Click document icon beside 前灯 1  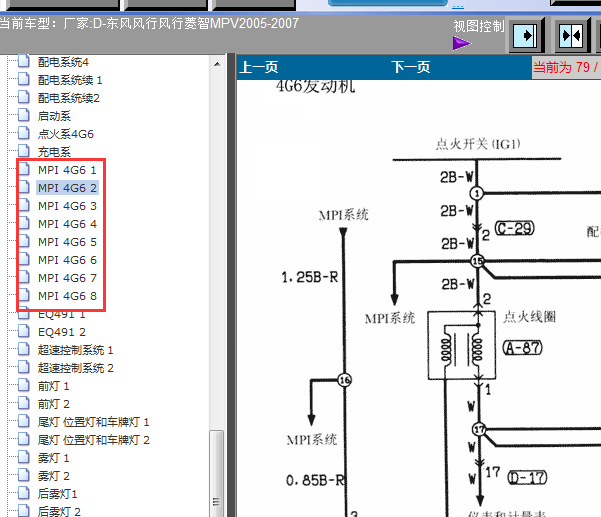click(24, 386)
